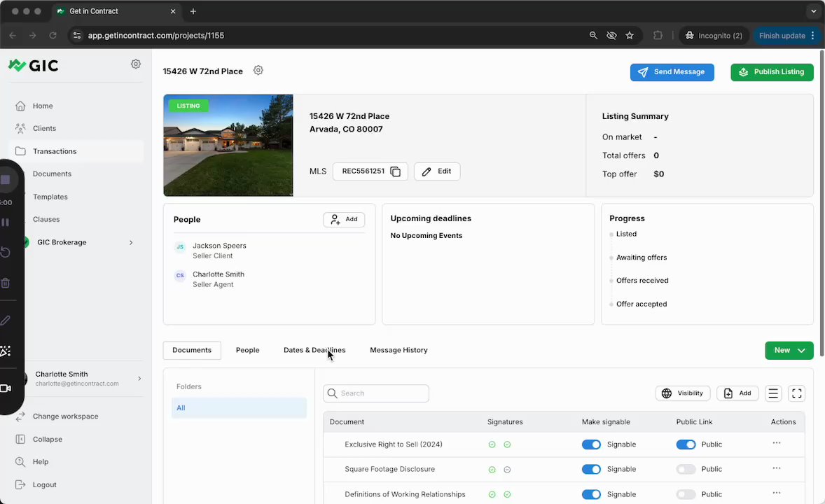
Task: Toggle Signable for Square Footage Disclosure
Action: point(591,469)
